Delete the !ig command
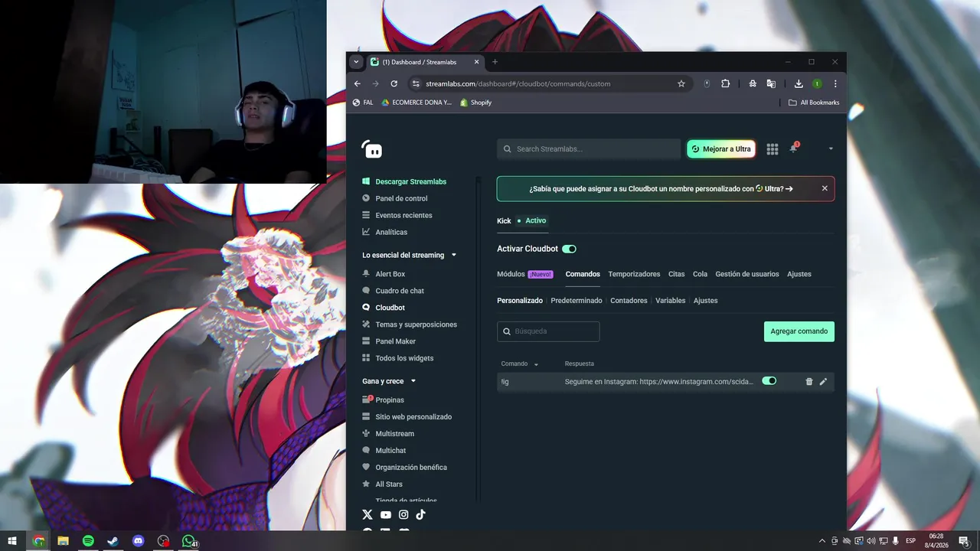The height and width of the screenshot is (551, 980). (809, 381)
